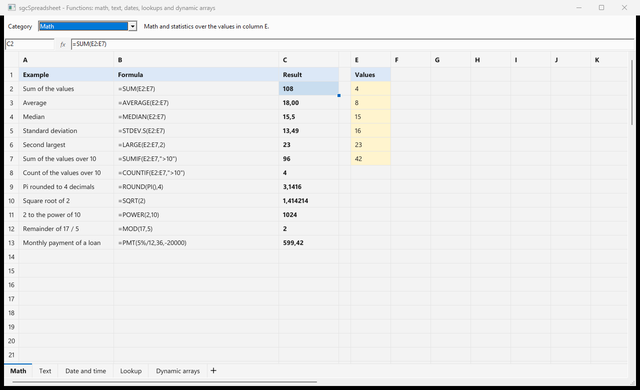Click the =AVERAGE(E2:E7) formula cell
This screenshot has width=640, height=390.
[x=196, y=103]
